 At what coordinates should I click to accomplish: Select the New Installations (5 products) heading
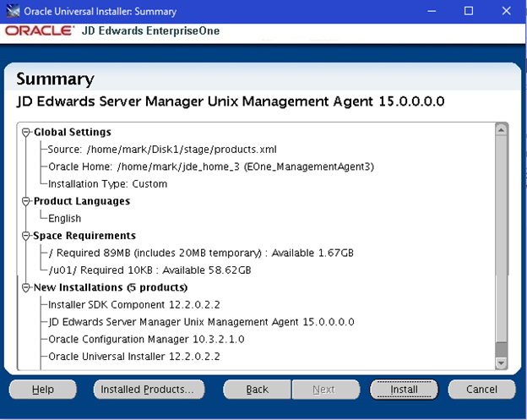click(x=111, y=287)
